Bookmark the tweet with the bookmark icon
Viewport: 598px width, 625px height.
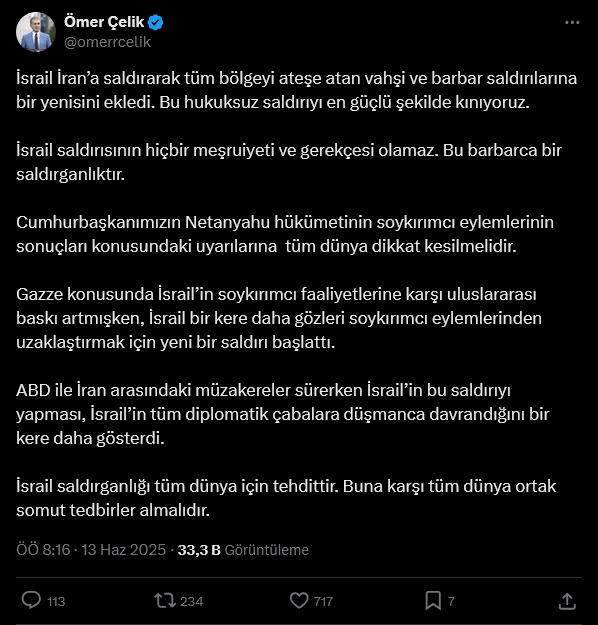(433, 601)
